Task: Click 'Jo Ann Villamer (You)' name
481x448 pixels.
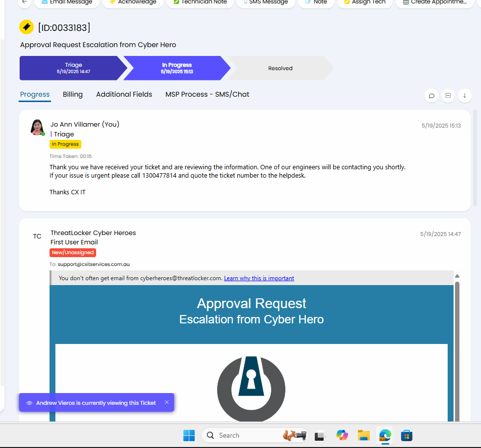Action: click(x=85, y=124)
